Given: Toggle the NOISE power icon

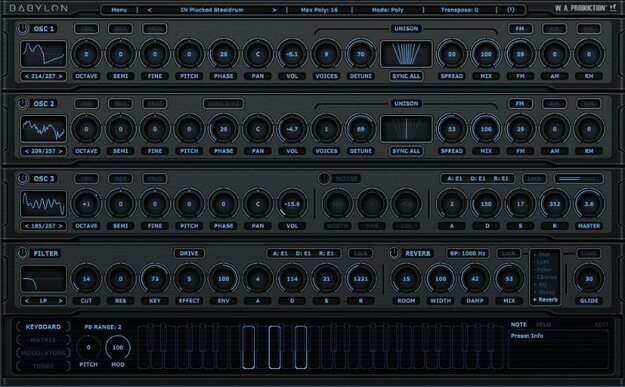Looking at the screenshot, I should (x=324, y=179).
